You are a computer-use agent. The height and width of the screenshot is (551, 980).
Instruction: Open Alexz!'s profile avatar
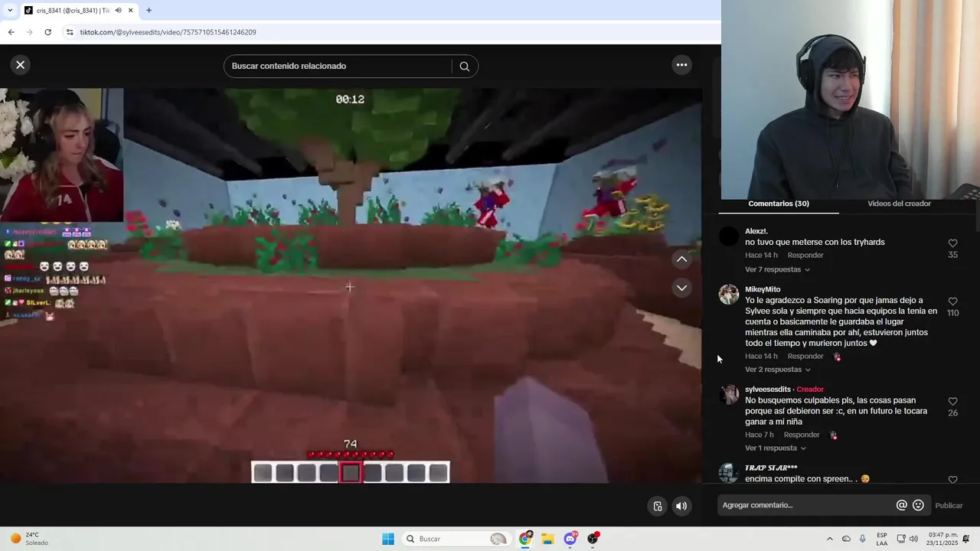point(729,236)
